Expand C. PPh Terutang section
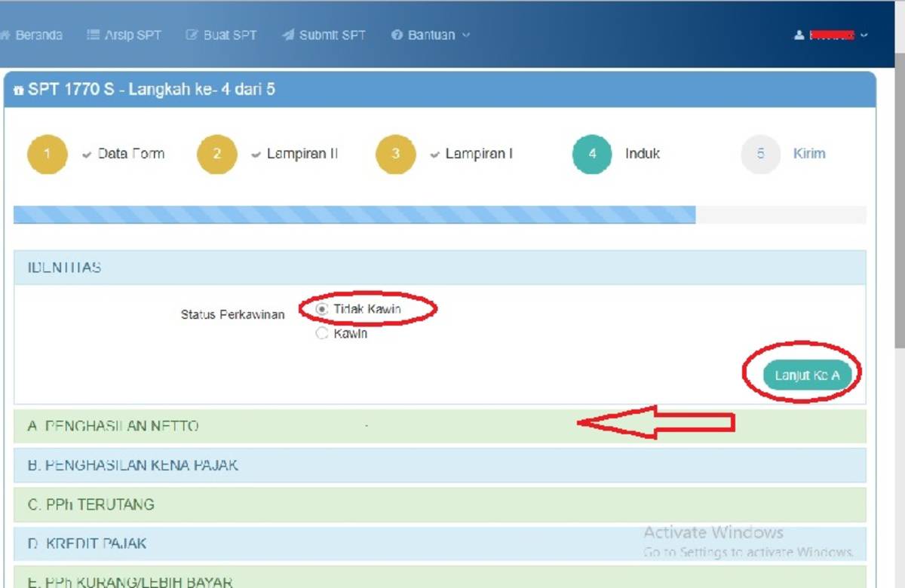This screenshot has width=905, height=588. point(90,504)
